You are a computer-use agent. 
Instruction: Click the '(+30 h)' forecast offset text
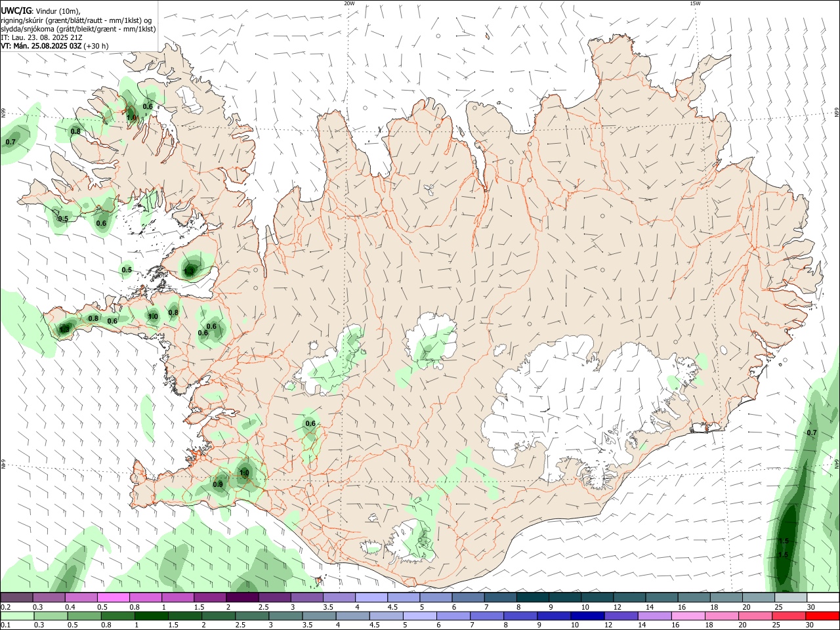click(96, 46)
